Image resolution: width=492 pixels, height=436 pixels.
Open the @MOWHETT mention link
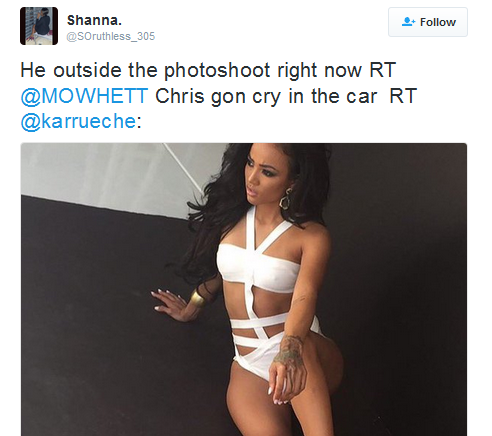pos(84,96)
